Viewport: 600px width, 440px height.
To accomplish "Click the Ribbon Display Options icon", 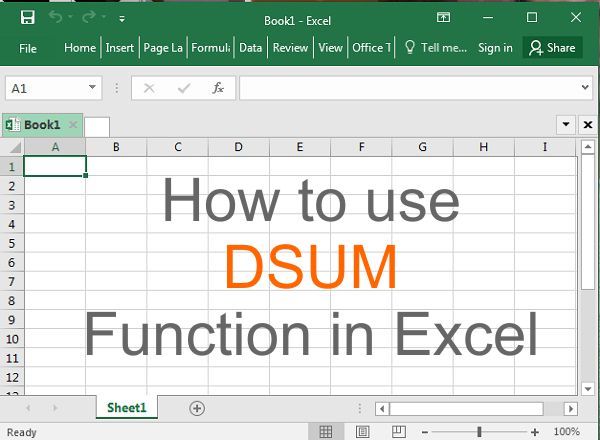I will pos(443,17).
